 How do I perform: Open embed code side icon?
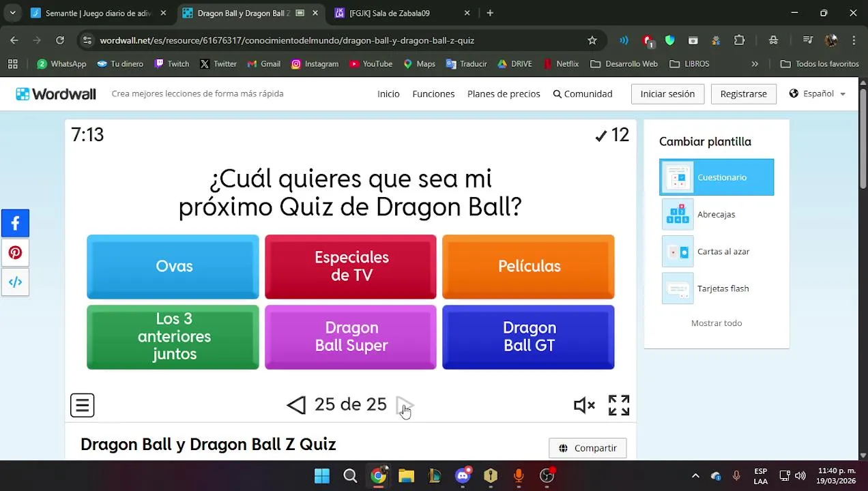pyautogui.click(x=15, y=282)
